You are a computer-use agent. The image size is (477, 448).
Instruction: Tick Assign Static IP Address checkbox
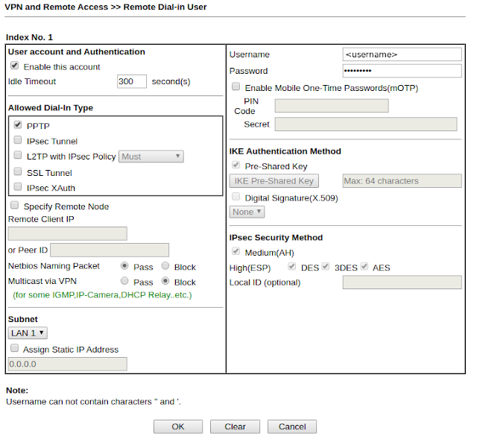click(14, 348)
